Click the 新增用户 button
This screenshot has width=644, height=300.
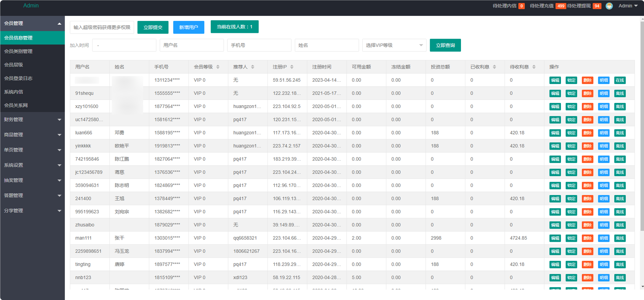tap(188, 27)
